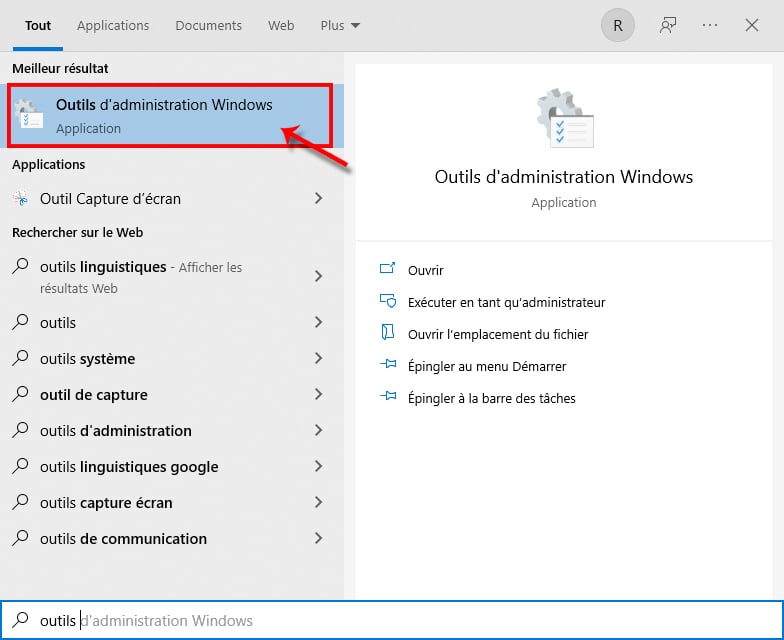This screenshot has width=784, height=640.
Task: Expand outils capture écran chevron
Action: (318, 502)
